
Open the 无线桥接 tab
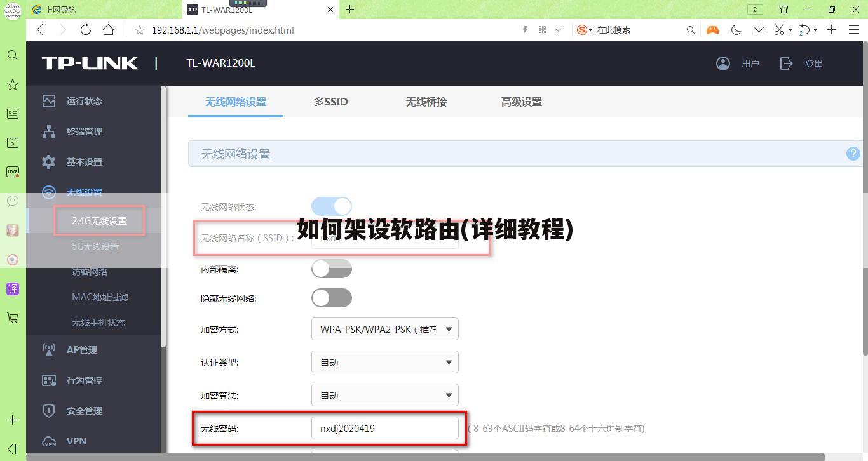click(426, 102)
